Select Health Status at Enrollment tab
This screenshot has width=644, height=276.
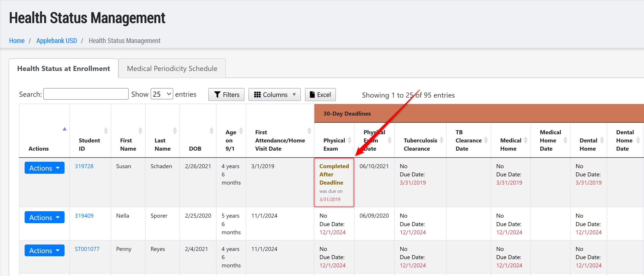click(x=63, y=69)
